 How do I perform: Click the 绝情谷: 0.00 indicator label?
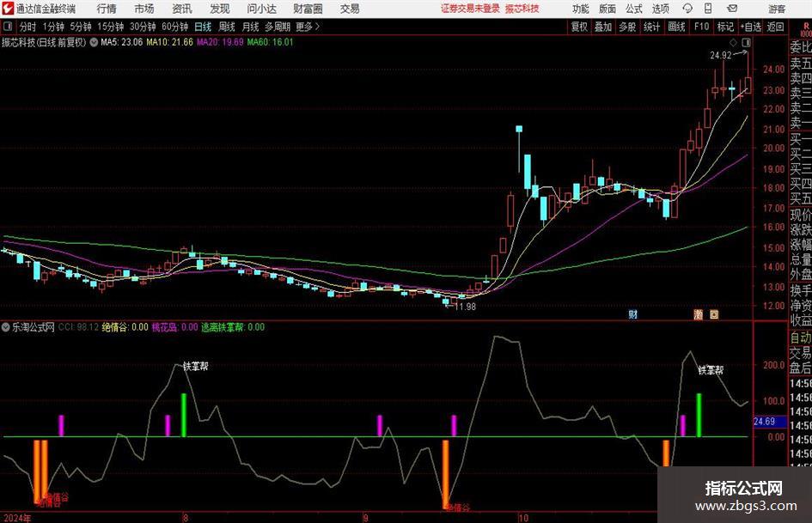[x=125, y=327]
